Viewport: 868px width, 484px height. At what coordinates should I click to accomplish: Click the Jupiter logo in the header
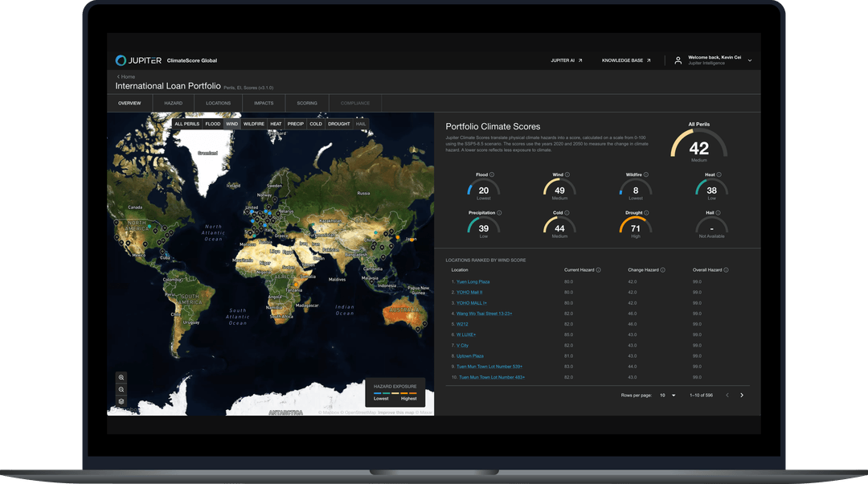coord(128,59)
